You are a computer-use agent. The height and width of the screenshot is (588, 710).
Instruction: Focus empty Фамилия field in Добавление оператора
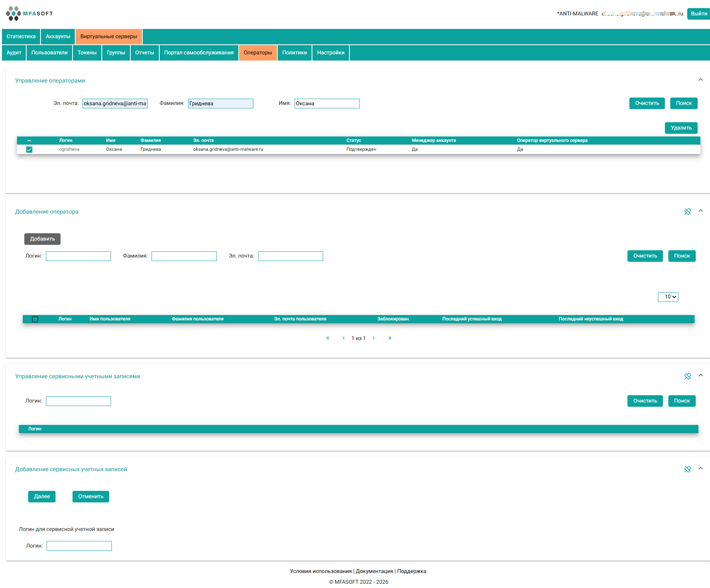[x=184, y=256]
